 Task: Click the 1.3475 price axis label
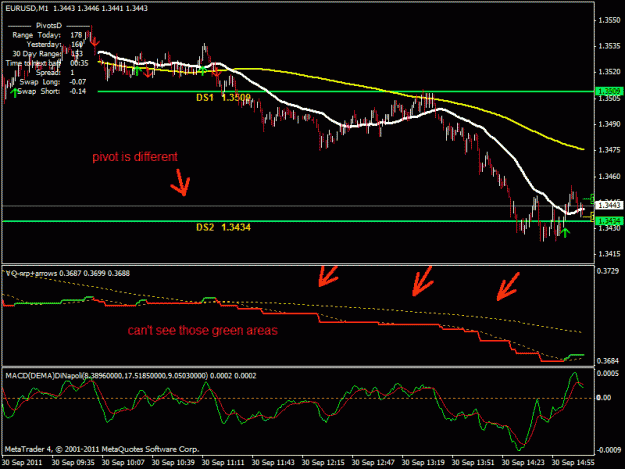pos(609,150)
